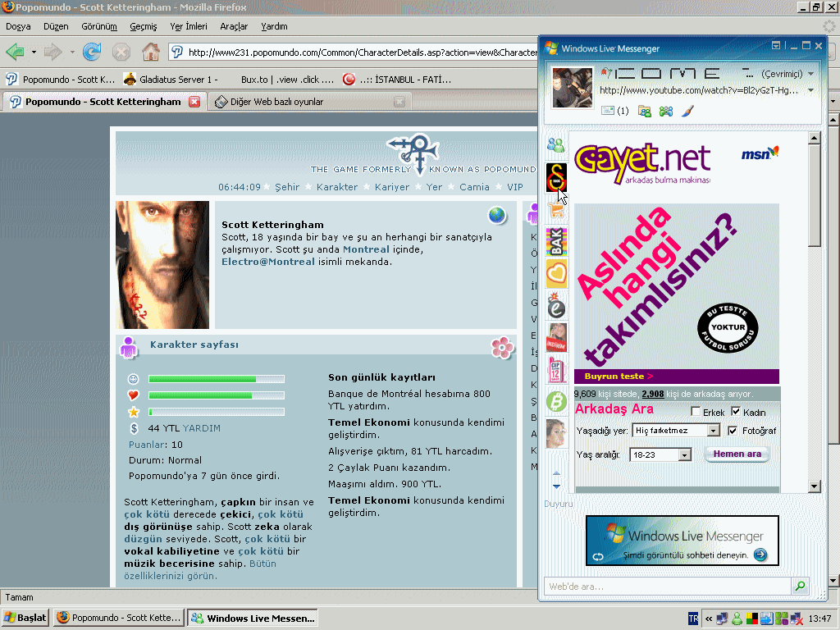Viewport: 840px width, 630px height.
Task: Open the Araçlar menu
Action: tap(234, 26)
